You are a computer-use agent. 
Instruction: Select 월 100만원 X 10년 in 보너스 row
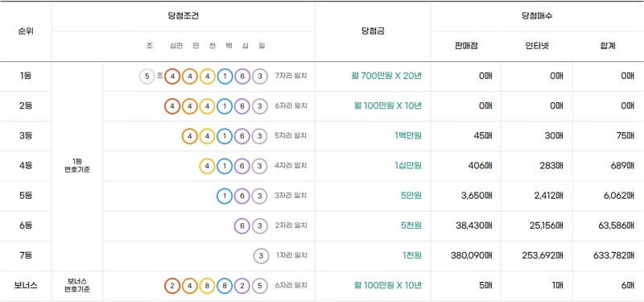pos(388,286)
